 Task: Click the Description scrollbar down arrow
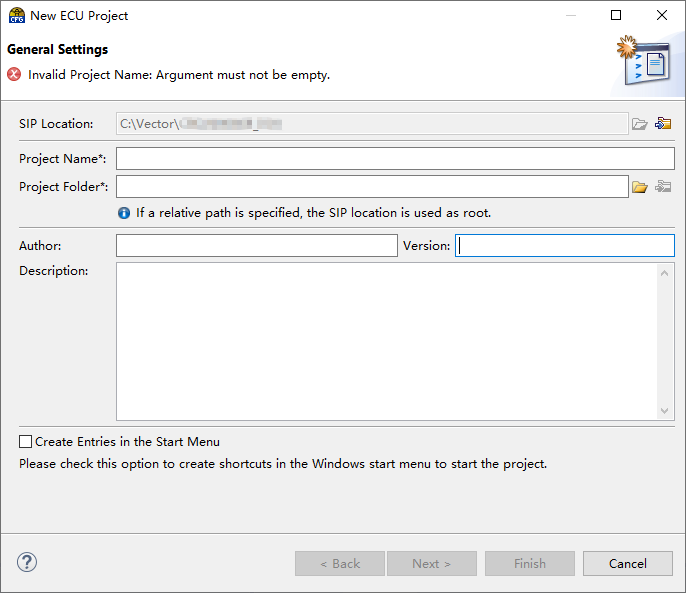[666, 410]
